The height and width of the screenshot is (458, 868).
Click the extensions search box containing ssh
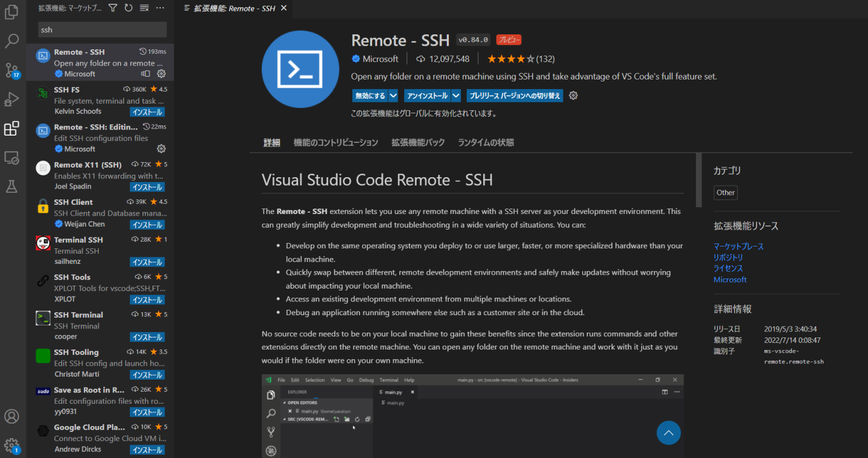pyautogui.click(x=102, y=30)
